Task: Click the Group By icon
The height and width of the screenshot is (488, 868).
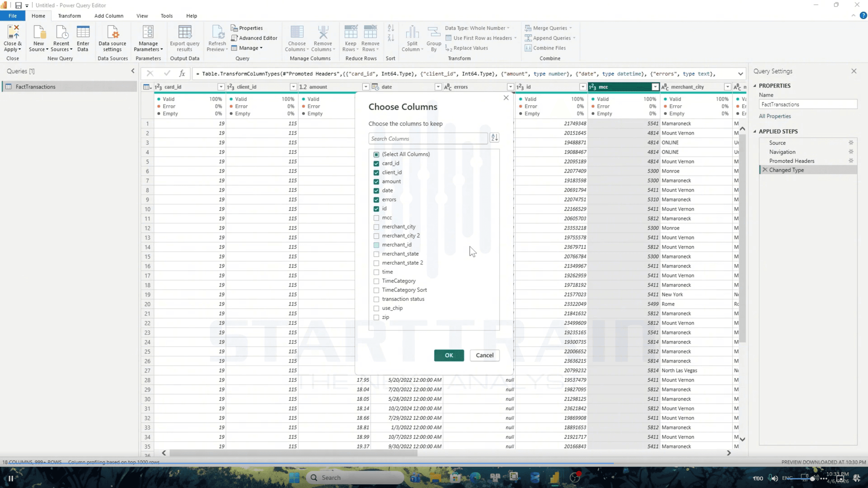Action: (x=433, y=32)
